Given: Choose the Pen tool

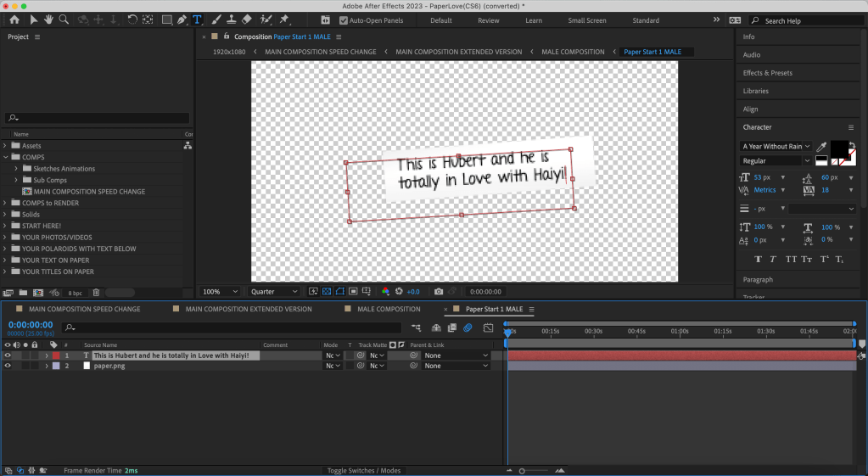Looking at the screenshot, I should (182, 20).
